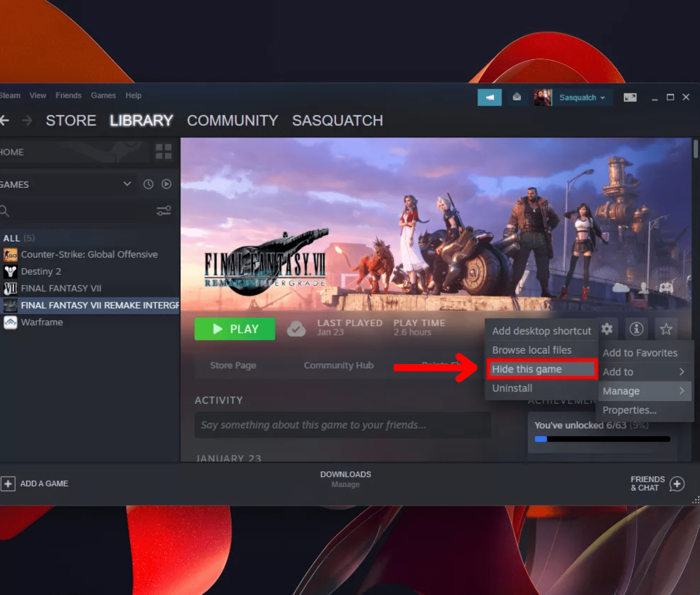Click the recently played clock icon
The width and height of the screenshot is (700, 595).
coord(148,184)
